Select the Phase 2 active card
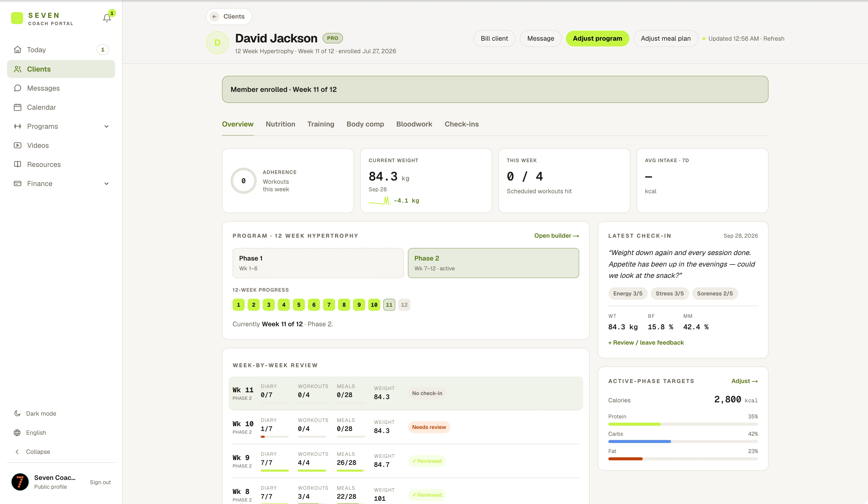The height and width of the screenshot is (504, 868). (493, 263)
